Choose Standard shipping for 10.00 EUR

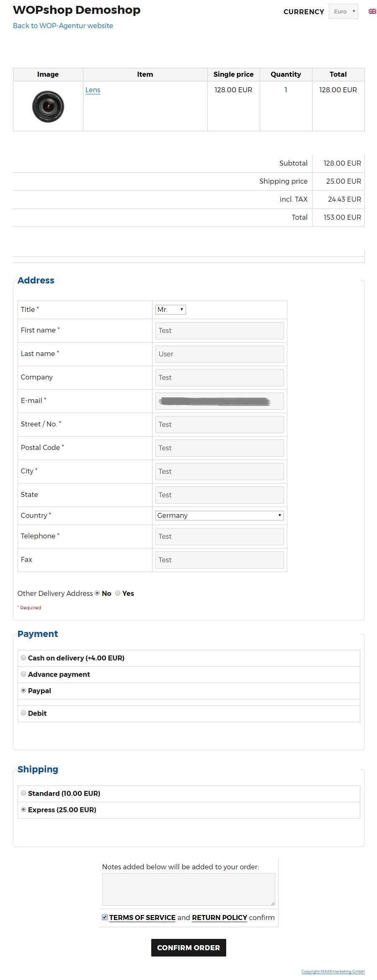pyautogui.click(x=23, y=793)
